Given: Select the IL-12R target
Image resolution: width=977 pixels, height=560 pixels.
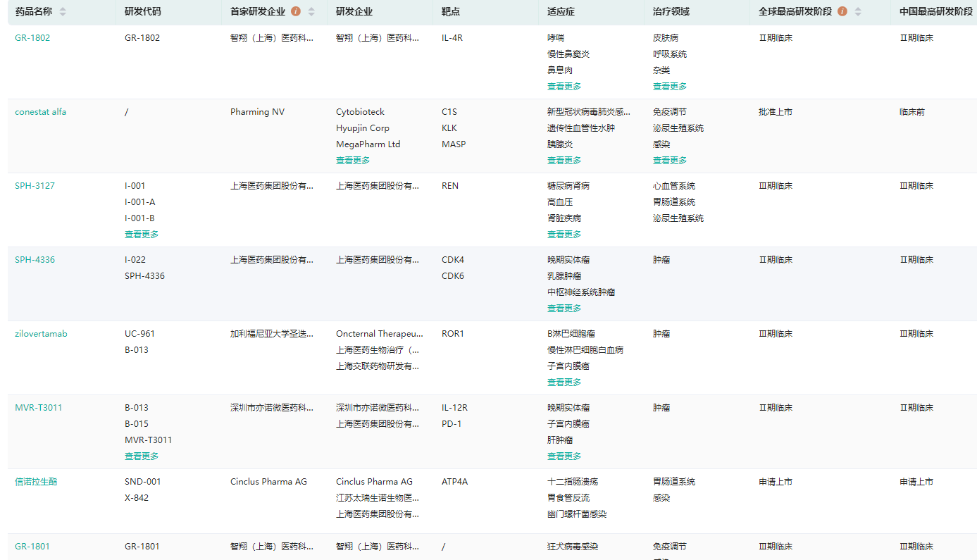Looking at the screenshot, I should [x=454, y=408].
